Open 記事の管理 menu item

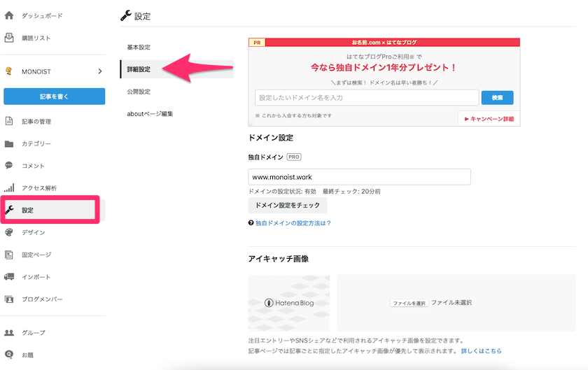click(x=36, y=122)
